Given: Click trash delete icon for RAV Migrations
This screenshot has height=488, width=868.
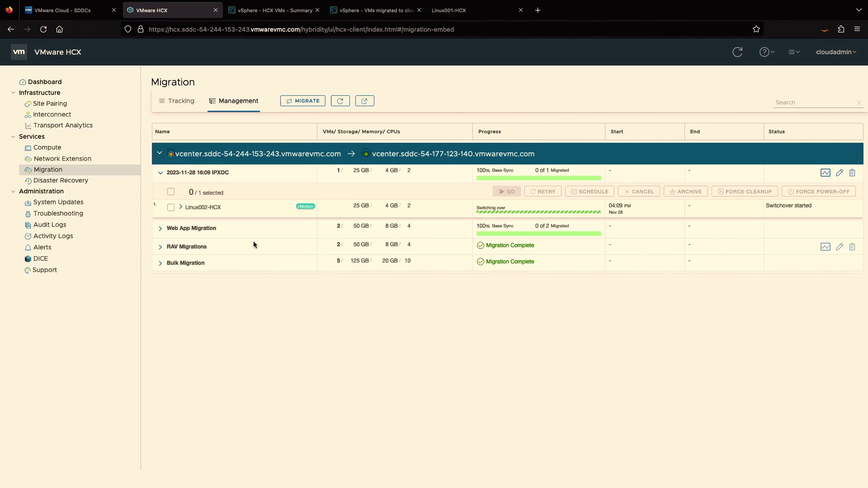Looking at the screenshot, I should pos(852,247).
